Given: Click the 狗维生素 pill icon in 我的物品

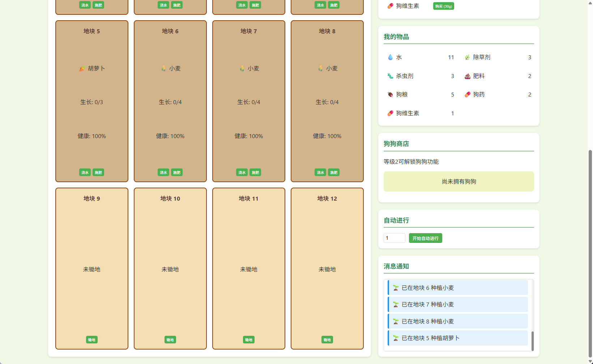Looking at the screenshot, I should click(x=390, y=113).
